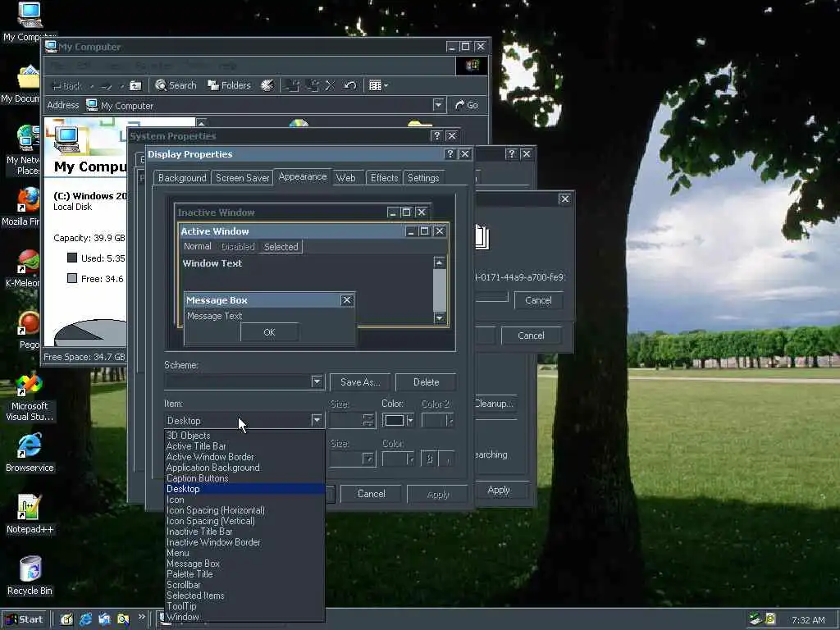
Task: Select Active Window Border from Item list
Action: click(244, 457)
